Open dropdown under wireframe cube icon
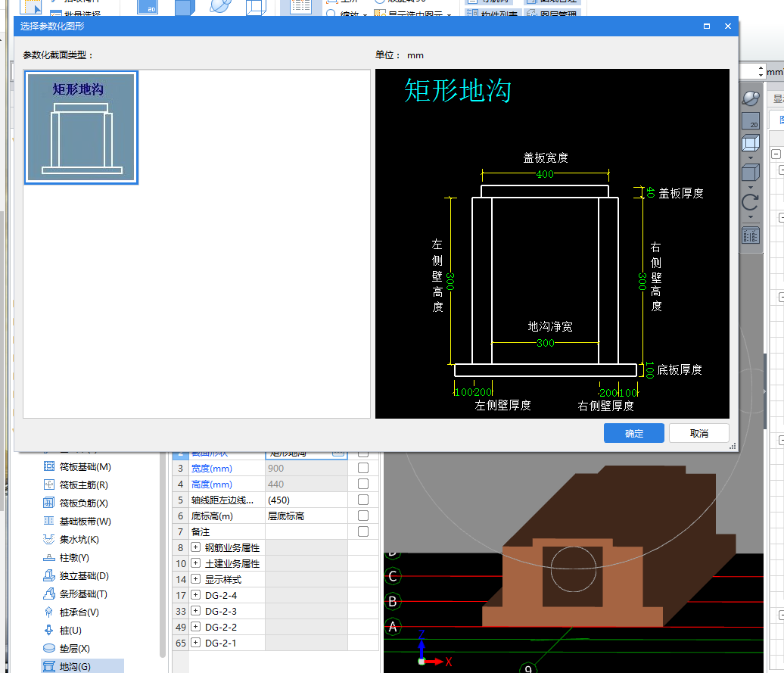 [751, 157]
